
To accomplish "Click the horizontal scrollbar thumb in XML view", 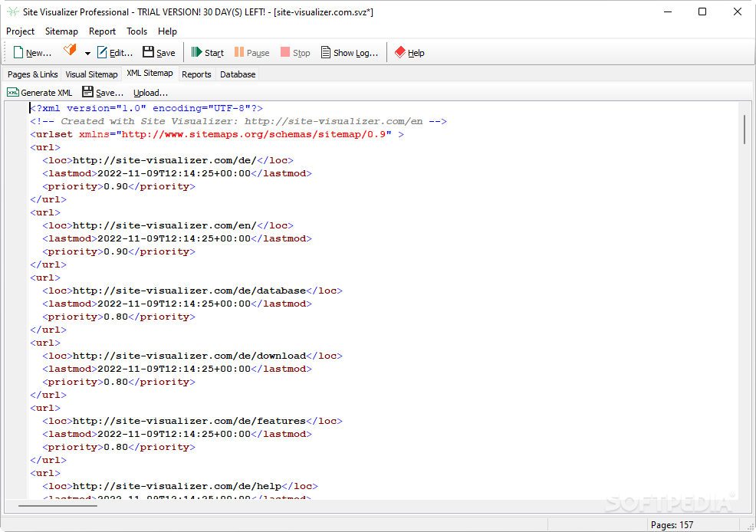I will tap(58, 505).
